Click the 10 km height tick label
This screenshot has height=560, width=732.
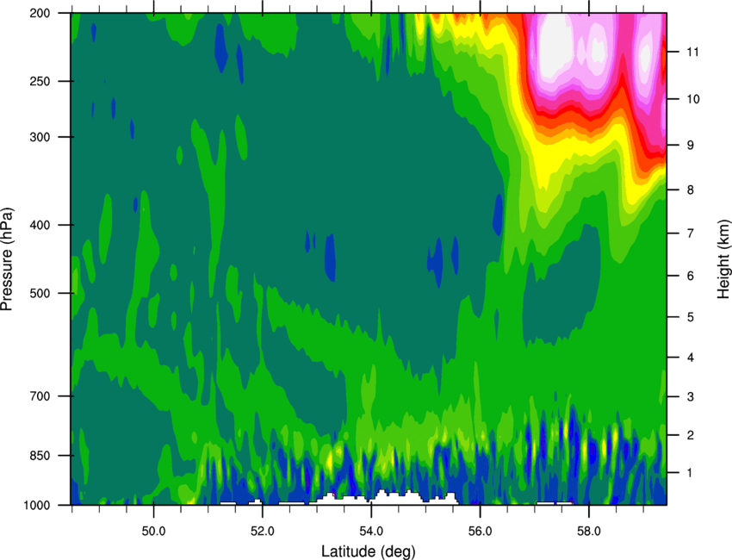[692, 99]
